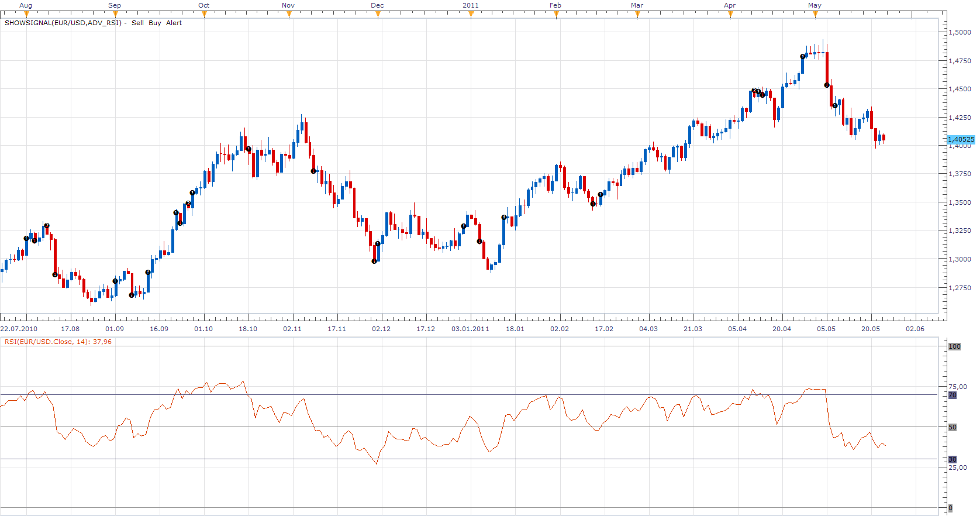The image size is (980, 516).
Task: Click the 02.02 date label
Action: (x=560, y=329)
